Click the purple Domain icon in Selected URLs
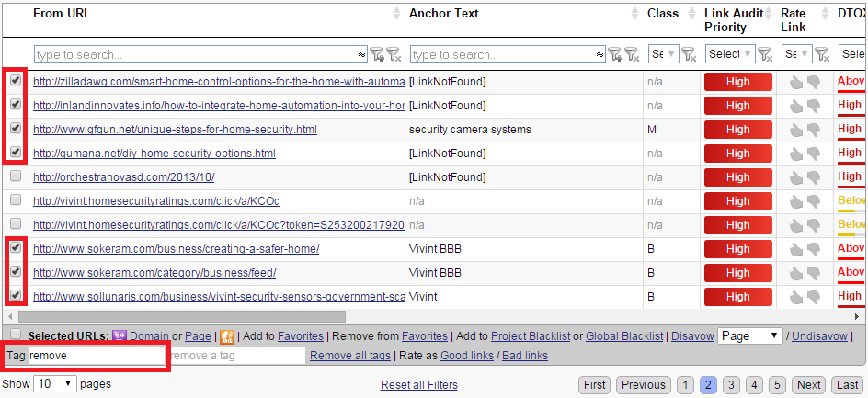The width and height of the screenshot is (868, 398). (x=120, y=336)
